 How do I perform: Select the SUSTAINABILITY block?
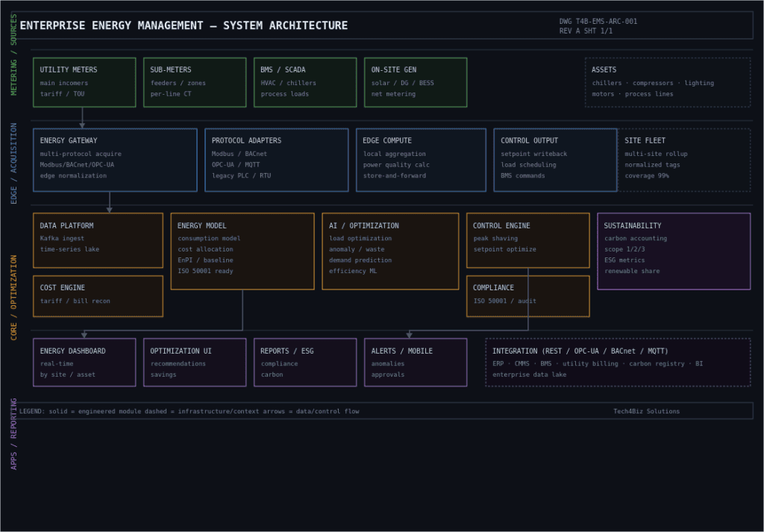click(x=674, y=251)
